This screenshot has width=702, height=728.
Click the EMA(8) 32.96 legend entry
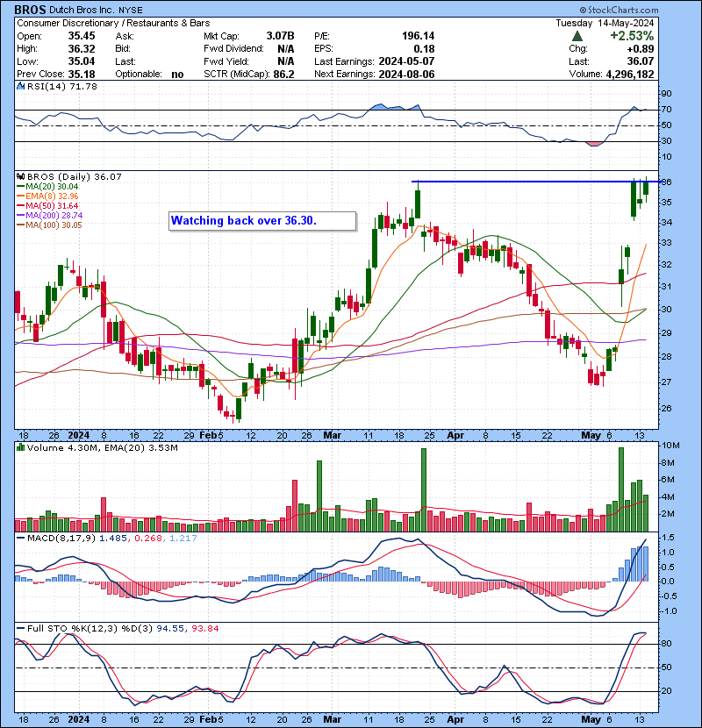(x=47, y=196)
